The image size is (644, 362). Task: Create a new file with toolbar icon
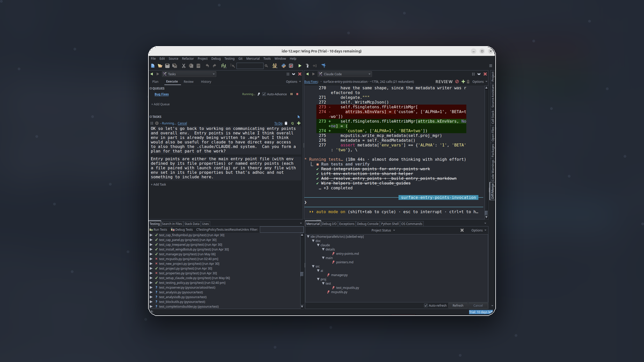(152, 65)
